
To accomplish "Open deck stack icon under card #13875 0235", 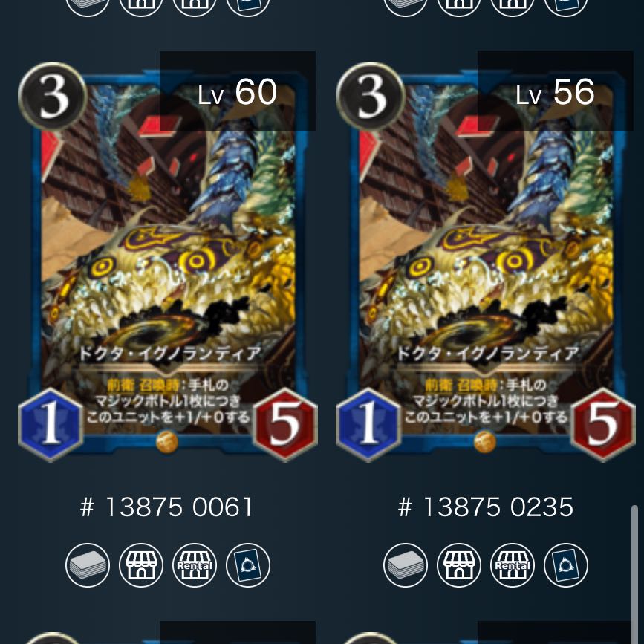I will click(x=406, y=565).
